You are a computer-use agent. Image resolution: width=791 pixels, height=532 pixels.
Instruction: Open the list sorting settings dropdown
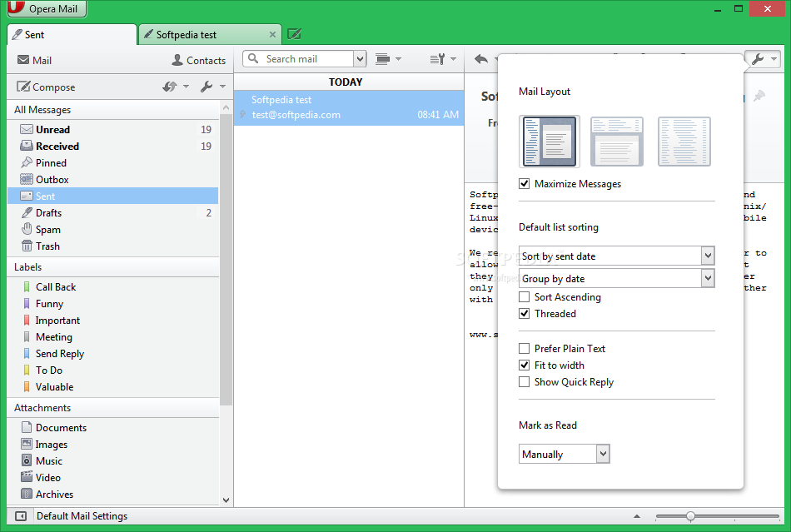click(x=443, y=59)
